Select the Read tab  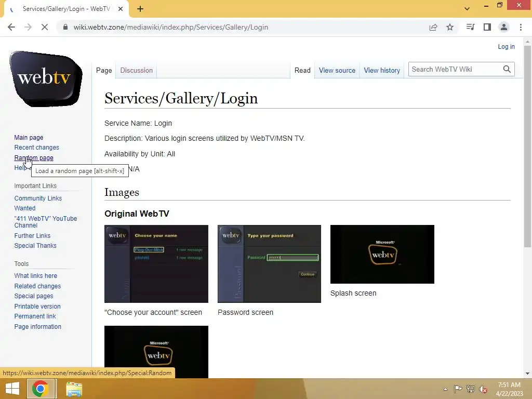(x=302, y=70)
